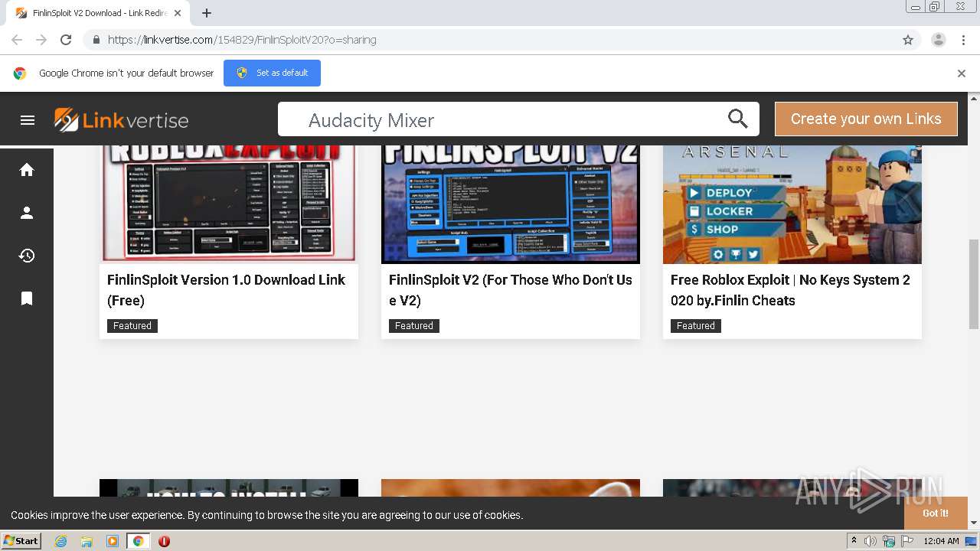Open the profile sidebar icon
Viewport: 980px width, 551px height.
tap(27, 213)
